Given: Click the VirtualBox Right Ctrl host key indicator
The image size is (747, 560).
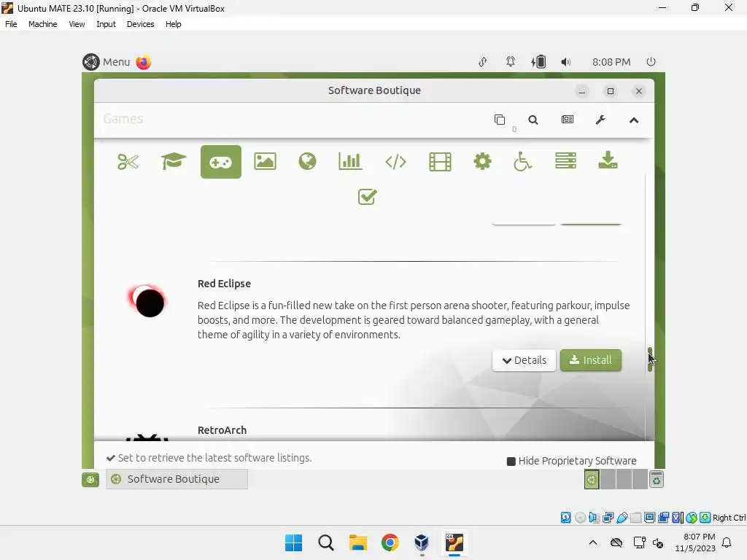Looking at the screenshot, I should click(729, 518).
